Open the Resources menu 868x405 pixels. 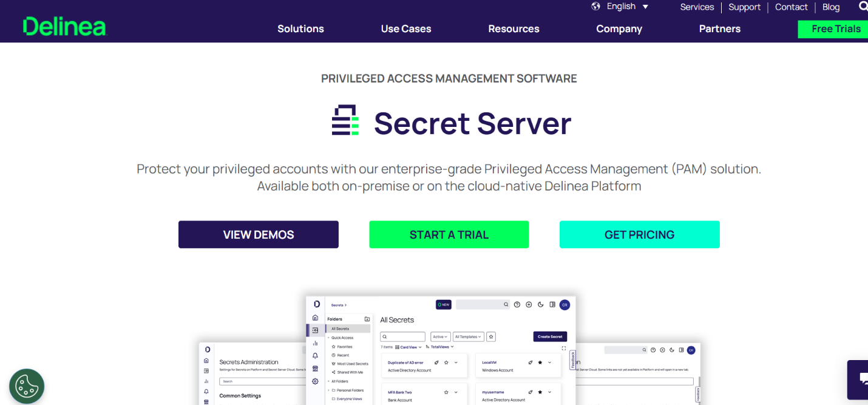[x=514, y=29]
